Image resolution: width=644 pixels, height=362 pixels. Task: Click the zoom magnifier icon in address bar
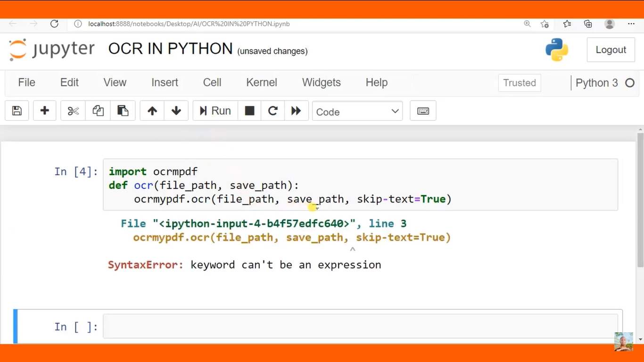tap(527, 24)
